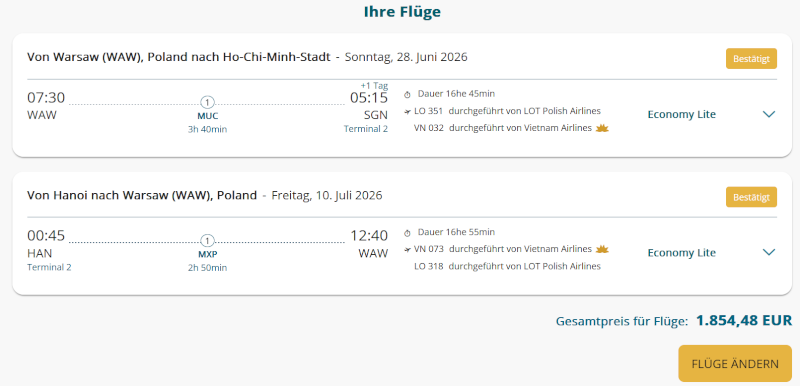
Task: Click the total price 1.854,48 EUR
Action: [744, 320]
